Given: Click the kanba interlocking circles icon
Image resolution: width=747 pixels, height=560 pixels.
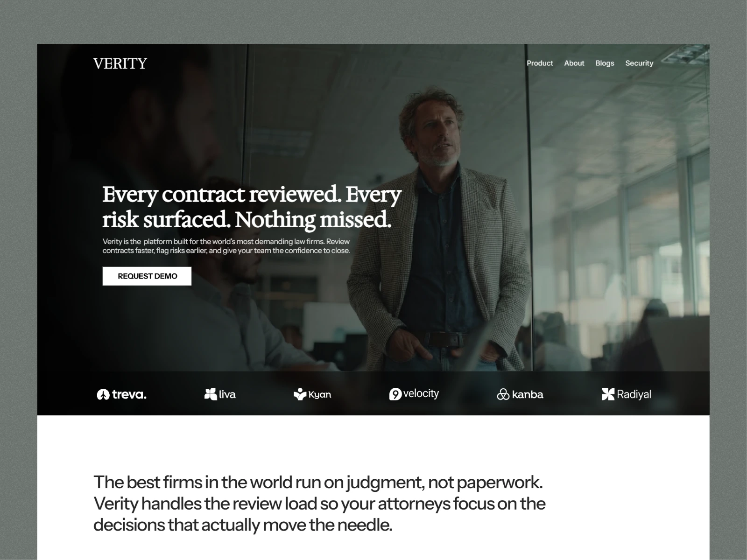Looking at the screenshot, I should coord(503,395).
